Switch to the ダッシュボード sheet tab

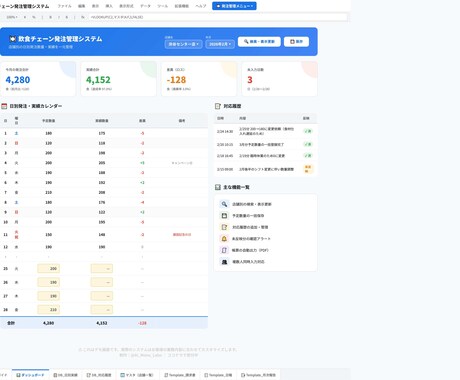click(x=30, y=375)
